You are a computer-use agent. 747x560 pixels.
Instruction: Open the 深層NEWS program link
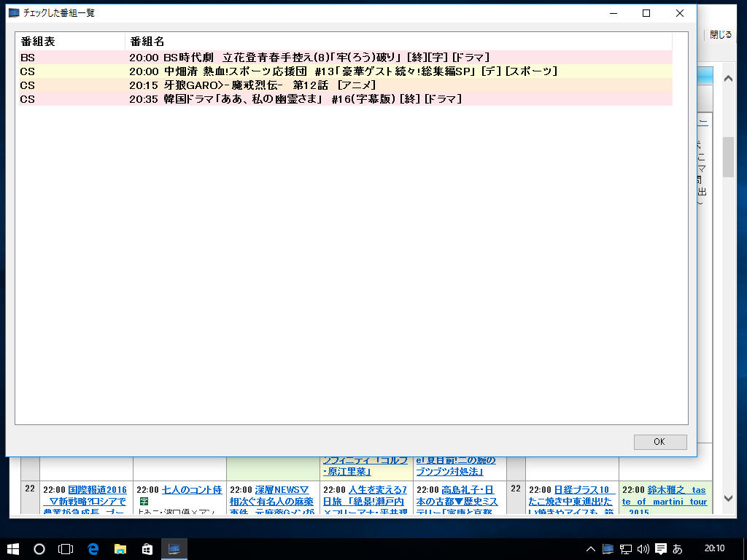coord(271,501)
